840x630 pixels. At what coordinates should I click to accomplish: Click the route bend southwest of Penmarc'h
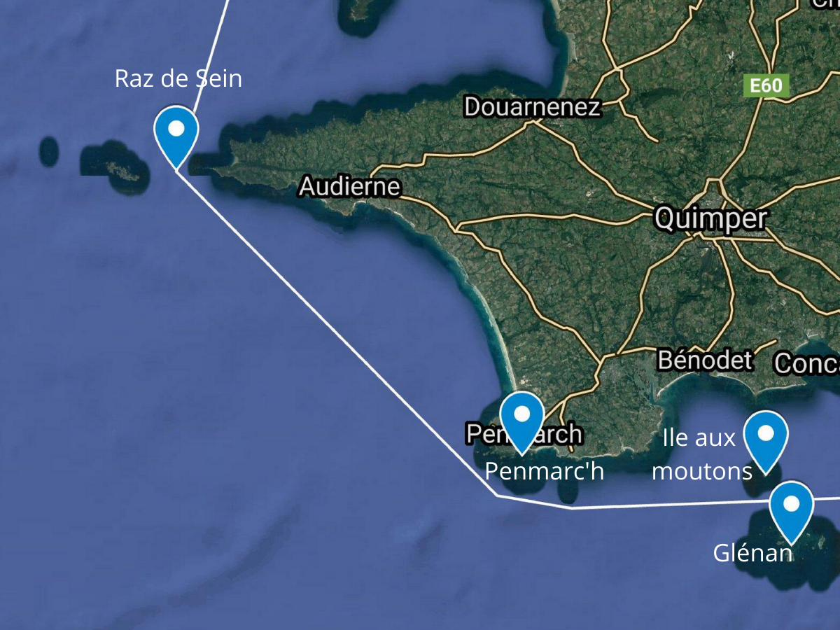pos(498,495)
